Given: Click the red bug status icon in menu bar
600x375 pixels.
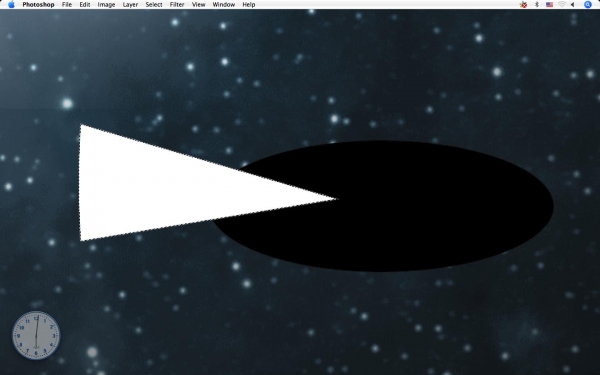Looking at the screenshot, I should pos(523,5).
